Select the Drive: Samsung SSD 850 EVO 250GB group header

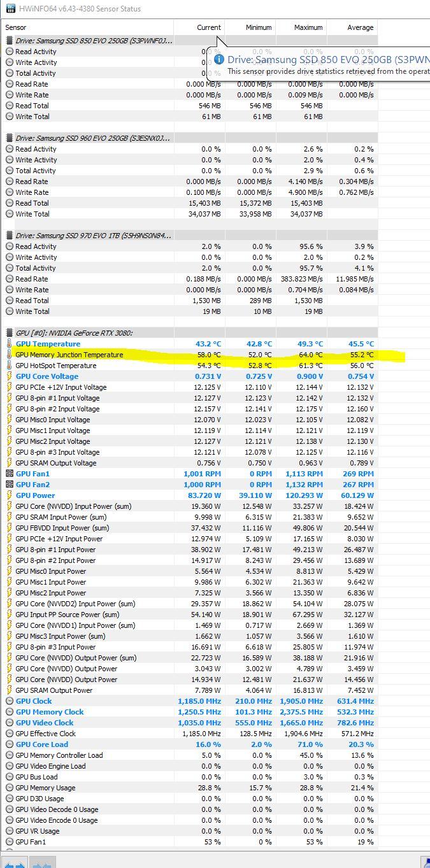[x=93, y=41]
